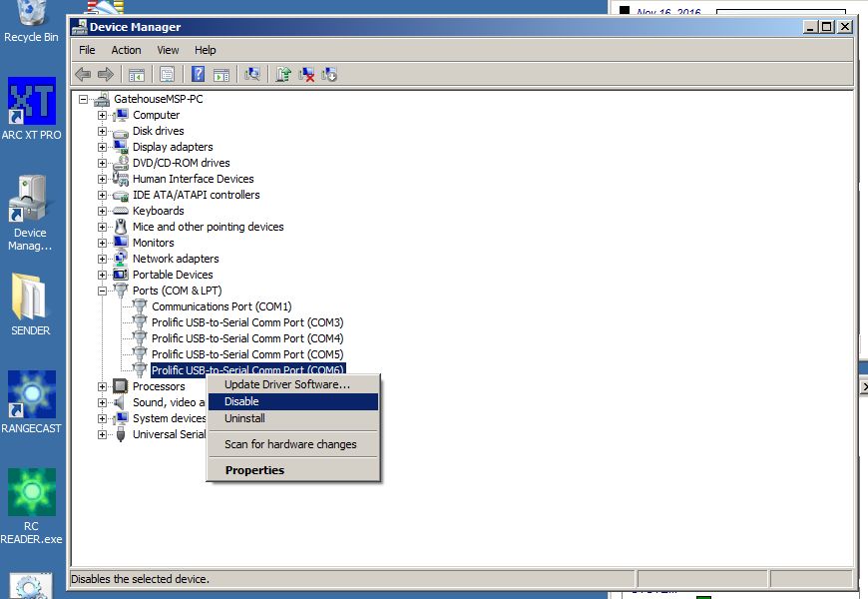Click the Processors chip icon in the tree
The width and height of the screenshot is (868, 599).
point(120,386)
